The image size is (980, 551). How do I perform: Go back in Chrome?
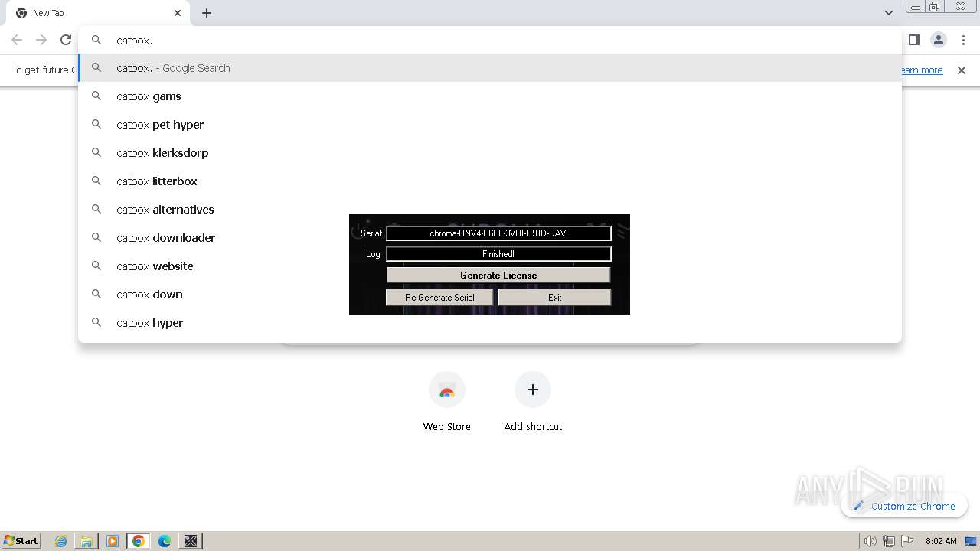click(x=17, y=40)
